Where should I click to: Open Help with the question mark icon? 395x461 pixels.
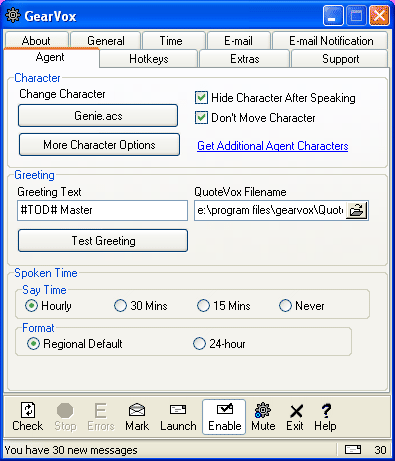point(325,417)
